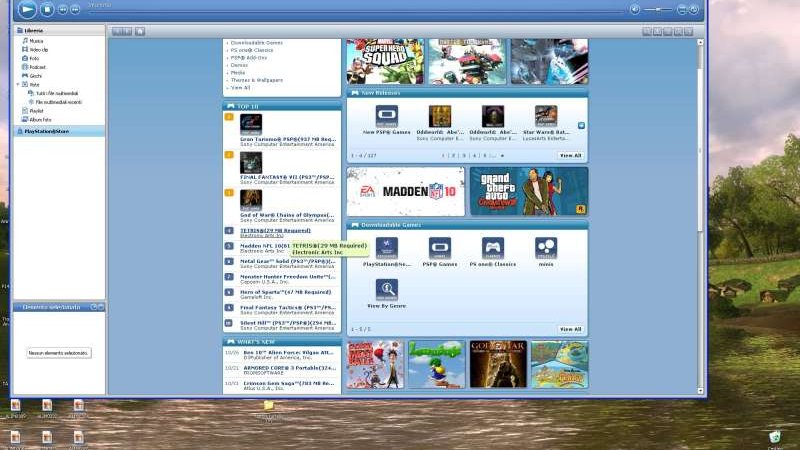This screenshot has height=450, width=800.
Task: Open Super Hero Squad banner
Action: click(x=385, y=61)
